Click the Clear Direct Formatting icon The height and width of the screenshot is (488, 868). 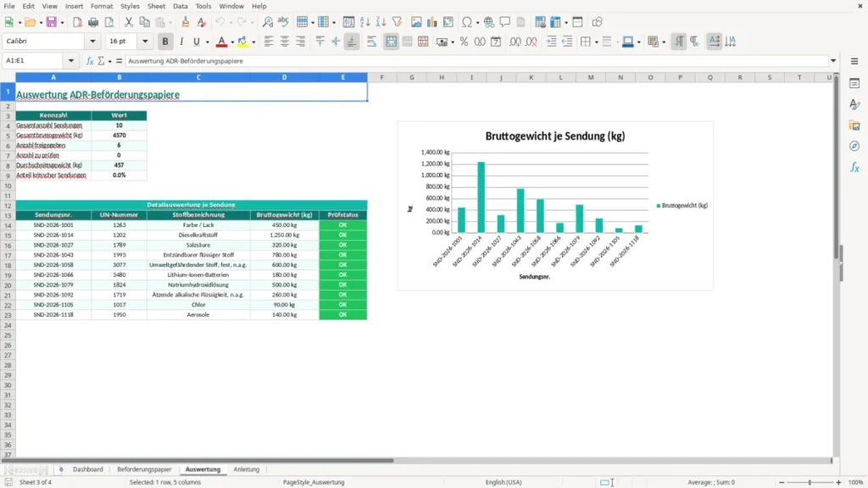click(x=202, y=22)
